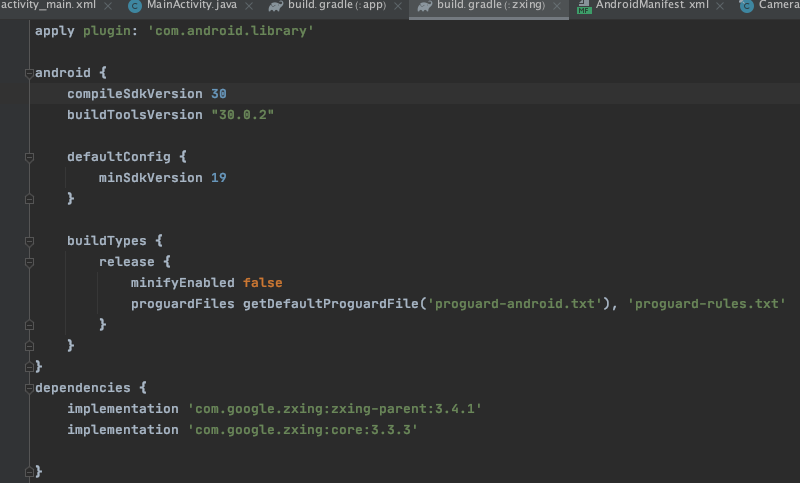Screen dimensions: 800x483
Task: Click the buildTypes keyword
Action: tap(107, 241)
